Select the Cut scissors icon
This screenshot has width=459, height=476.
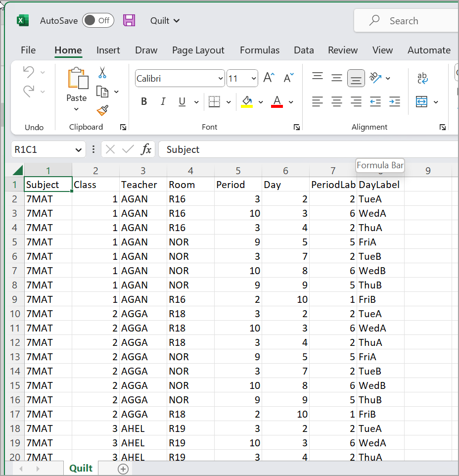(102, 73)
